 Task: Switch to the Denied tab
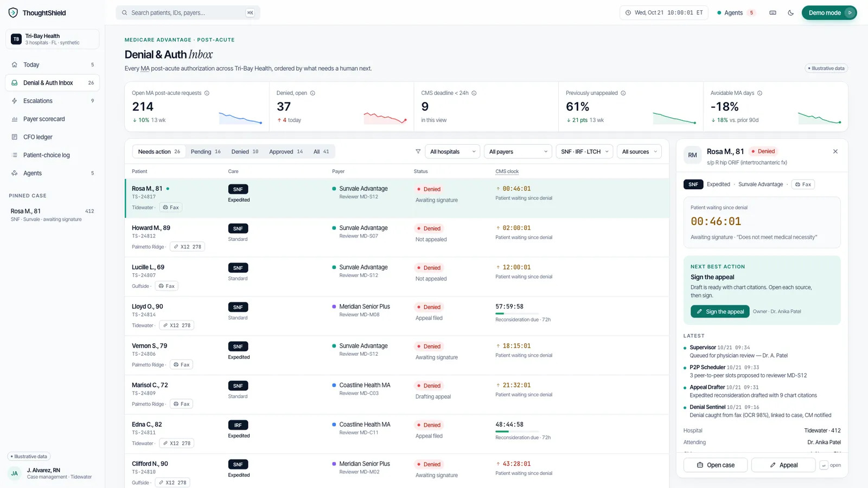(245, 152)
